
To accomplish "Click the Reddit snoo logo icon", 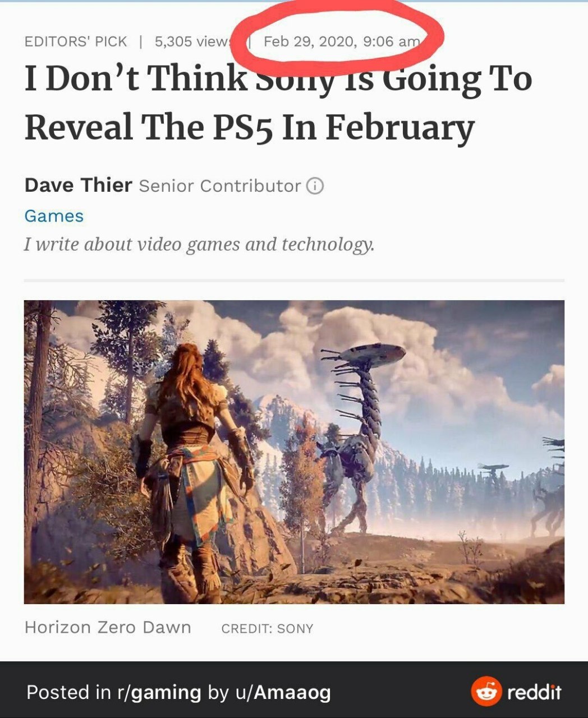I will 486,691.
